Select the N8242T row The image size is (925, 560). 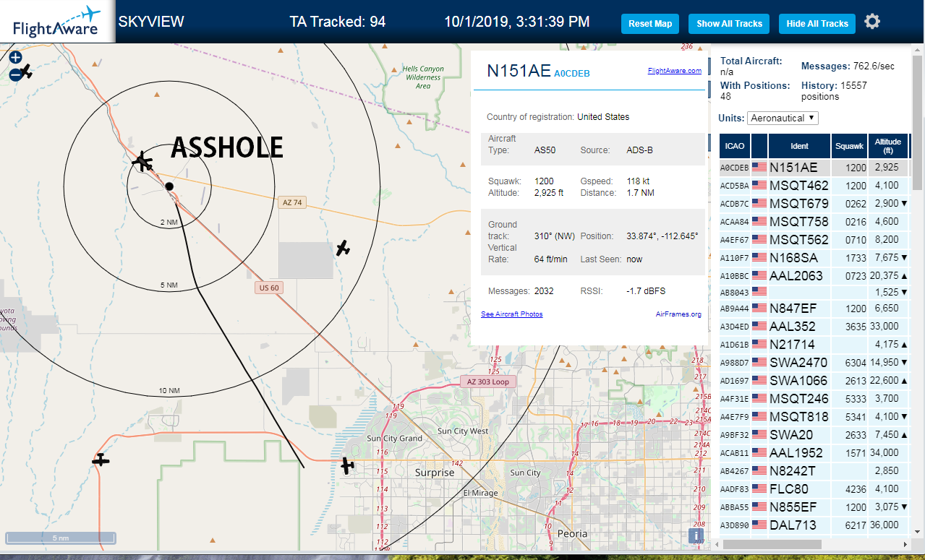pos(814,471)
